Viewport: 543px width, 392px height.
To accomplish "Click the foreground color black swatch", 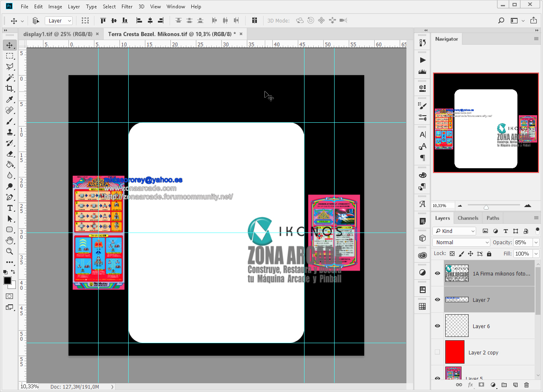I will coord(7,281).
